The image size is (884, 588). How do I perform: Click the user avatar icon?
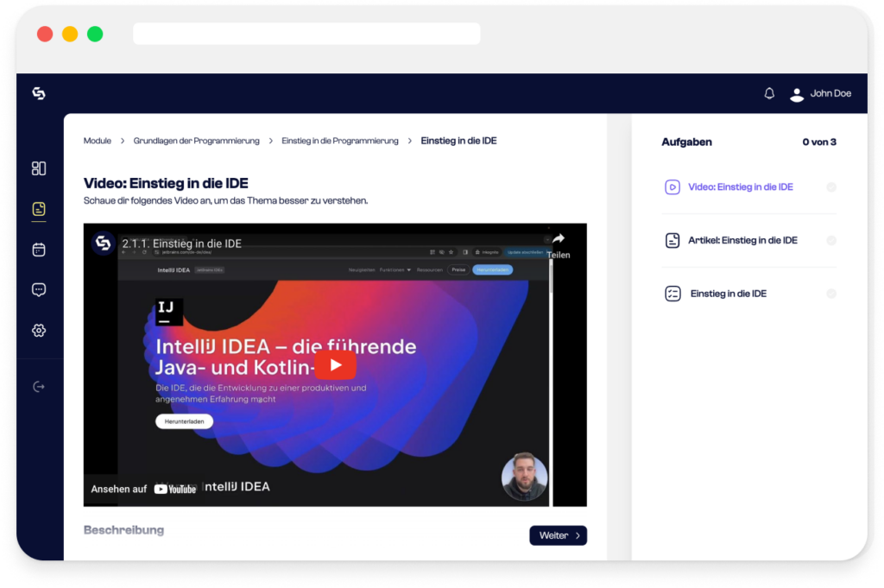pos(797,94)
